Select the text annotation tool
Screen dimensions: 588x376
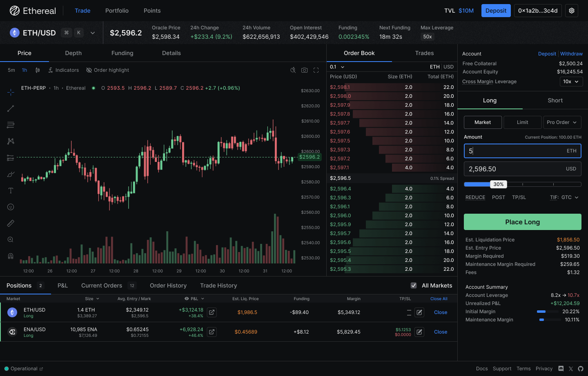pyautogui.click(x=11, y=190)
